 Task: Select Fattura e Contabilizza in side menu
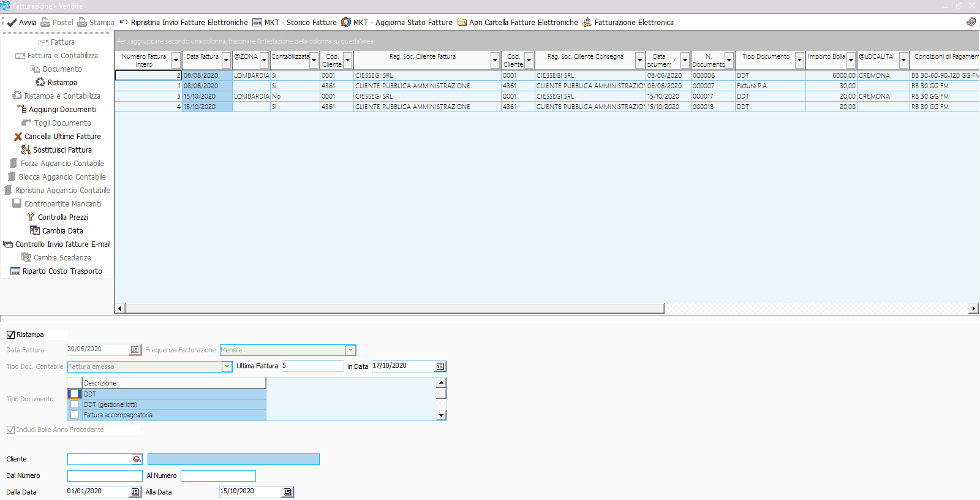(x=56, y=55)
